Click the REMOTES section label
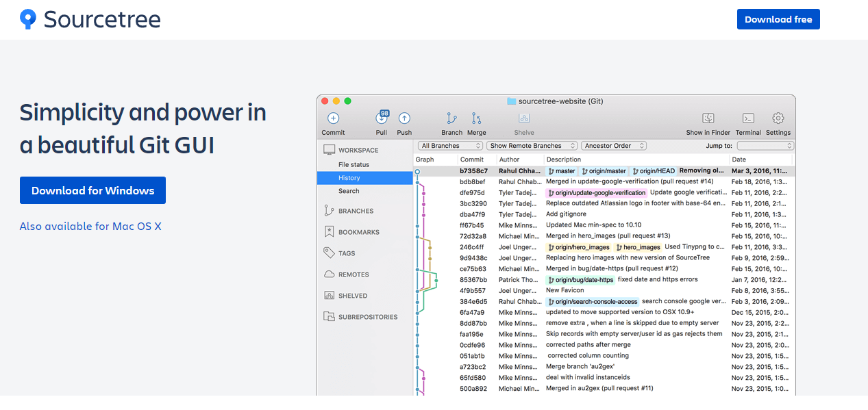This screenshot has height=410, width=868. pyautogui.click(x=354, y=274)
